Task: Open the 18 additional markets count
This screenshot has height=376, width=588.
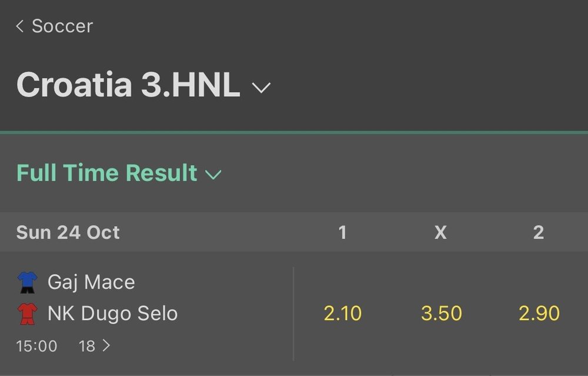Action: [x=86, y=346]
